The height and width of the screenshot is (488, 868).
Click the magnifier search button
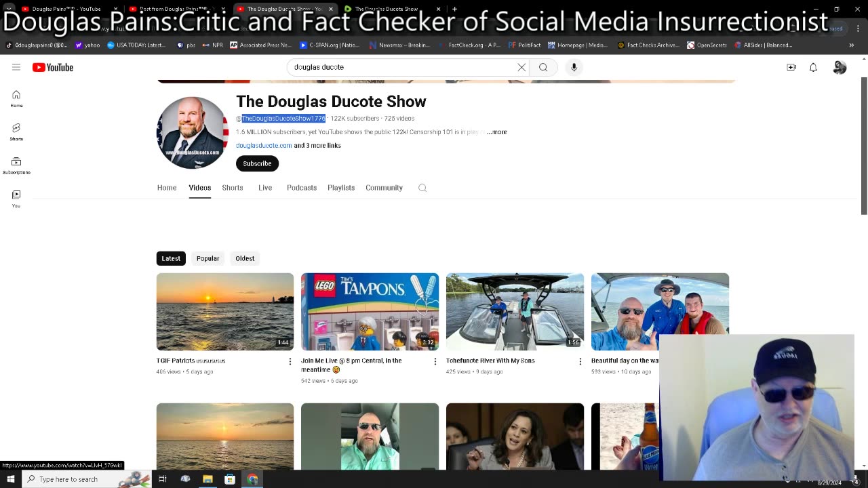(x=543, y=67)
